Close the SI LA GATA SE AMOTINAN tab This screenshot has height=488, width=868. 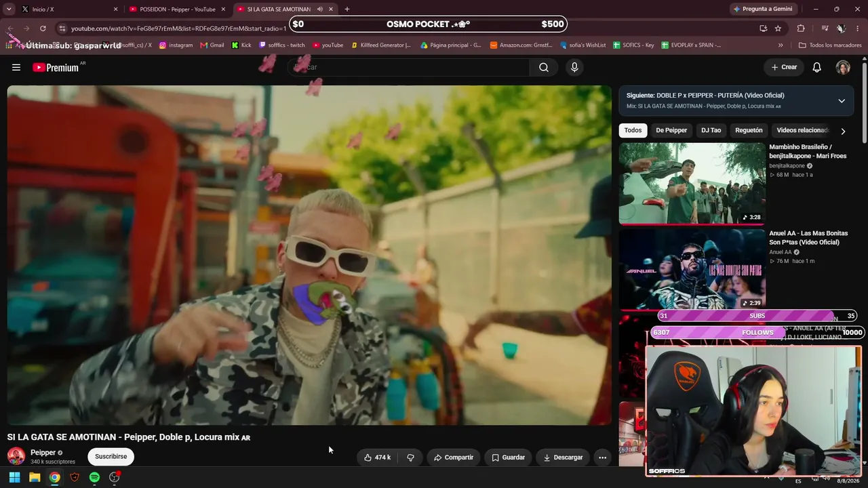331,9
